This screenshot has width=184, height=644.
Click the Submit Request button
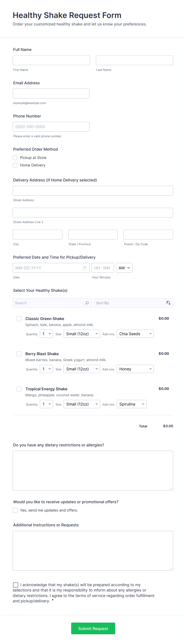(x=93, y=628)
